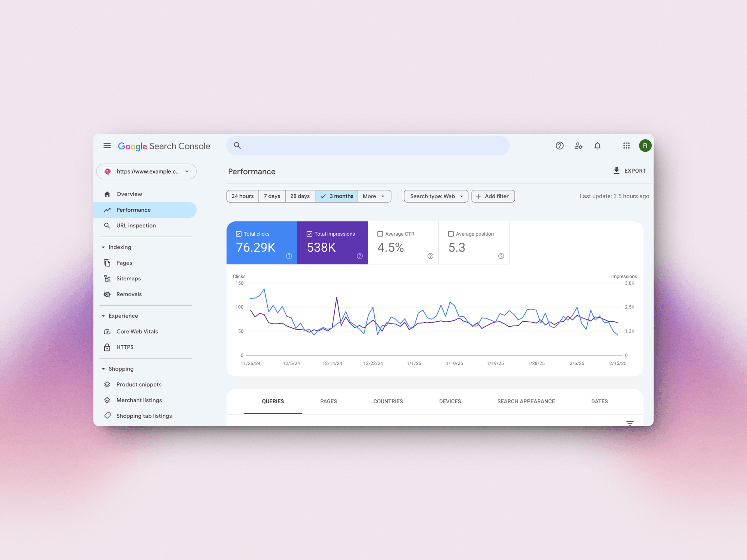Viewport: 747px width, 560px height.
Task: Click the 538K total impressions value
Action: click(321, 247)
